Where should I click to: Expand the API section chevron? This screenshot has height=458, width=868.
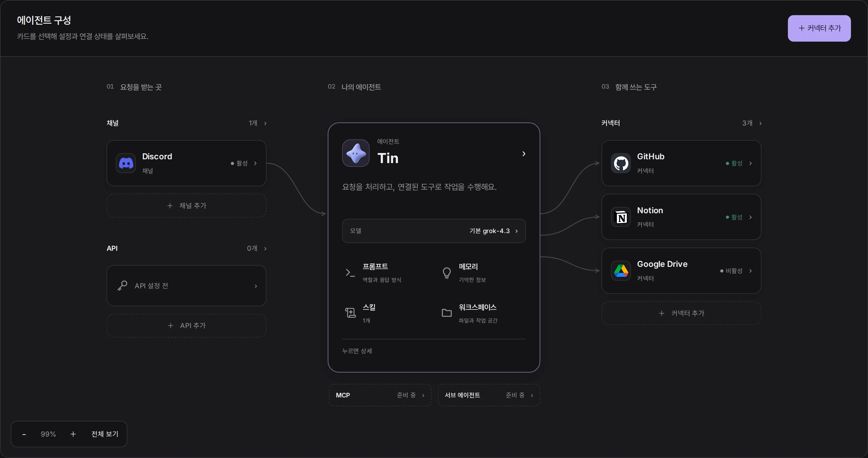pos(265,249)
